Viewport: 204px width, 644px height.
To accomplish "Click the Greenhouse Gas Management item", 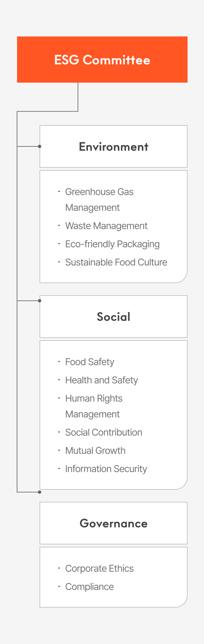I will (x=99, y=200).
